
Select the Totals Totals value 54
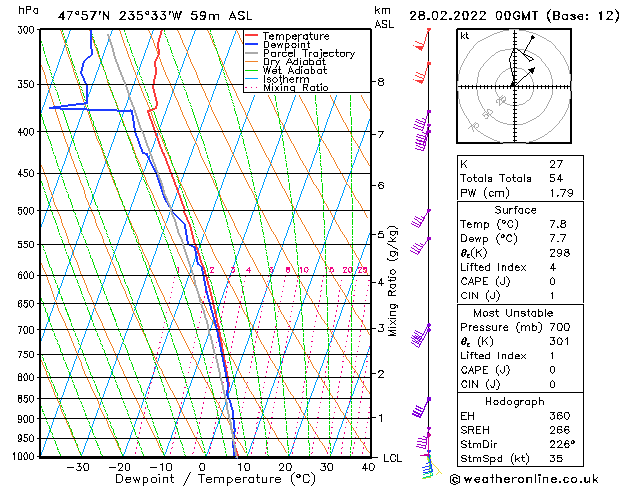pos(556,178)
